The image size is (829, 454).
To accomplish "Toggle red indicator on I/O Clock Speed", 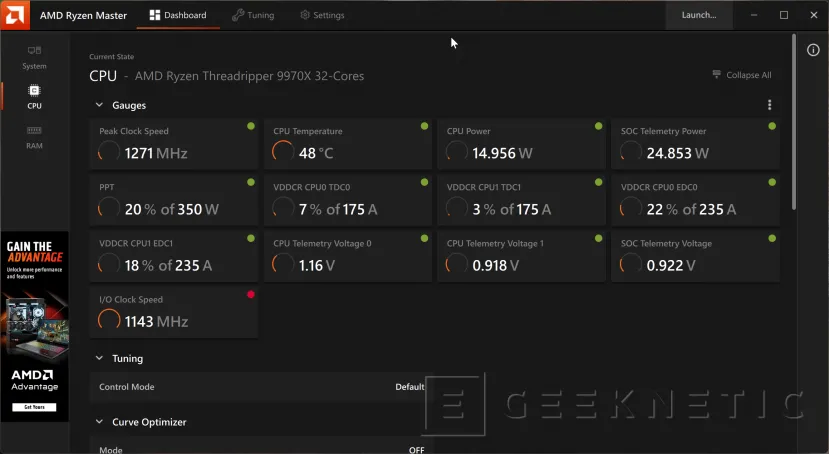I will point(251,294).
